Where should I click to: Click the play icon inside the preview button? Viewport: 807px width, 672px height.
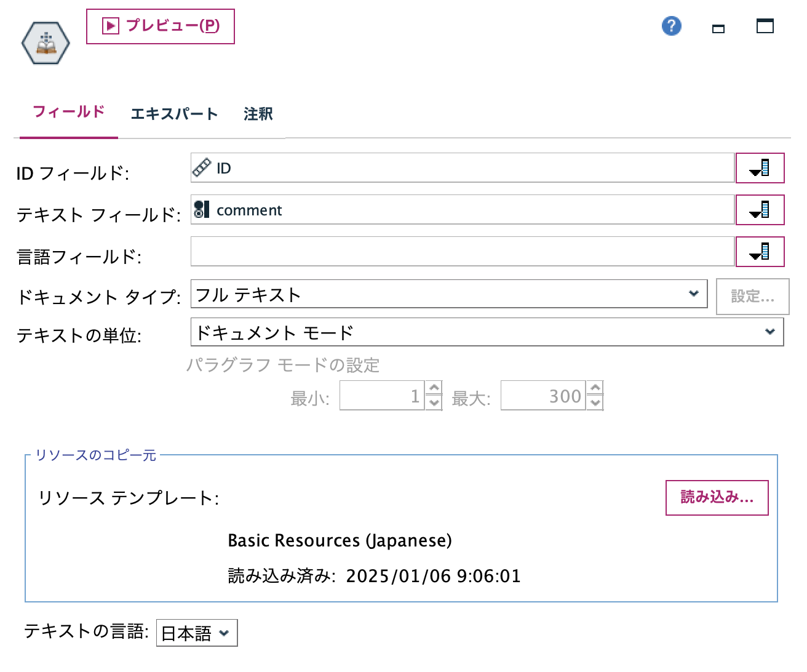coord(111,25)
